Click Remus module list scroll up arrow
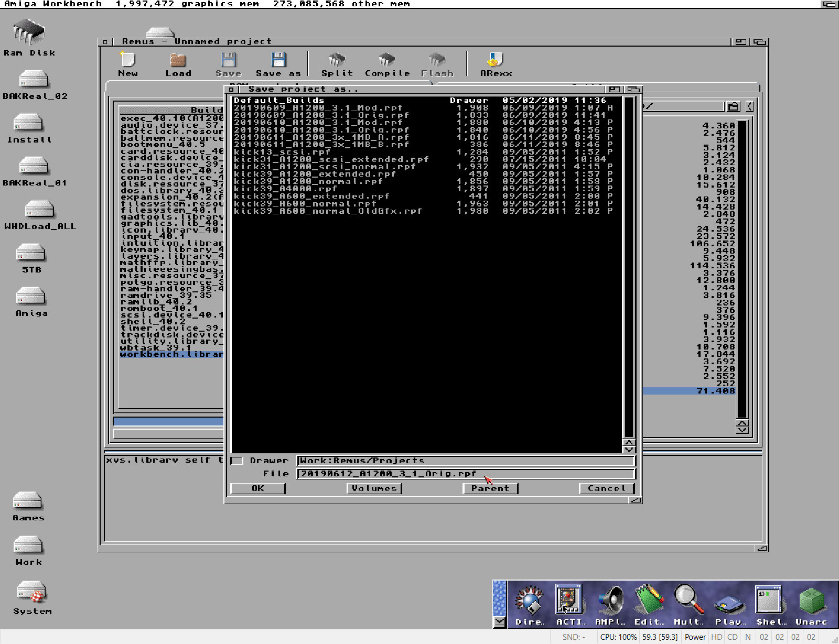Image resolution: width=839 pixels, height=644 pixels. 742,423
